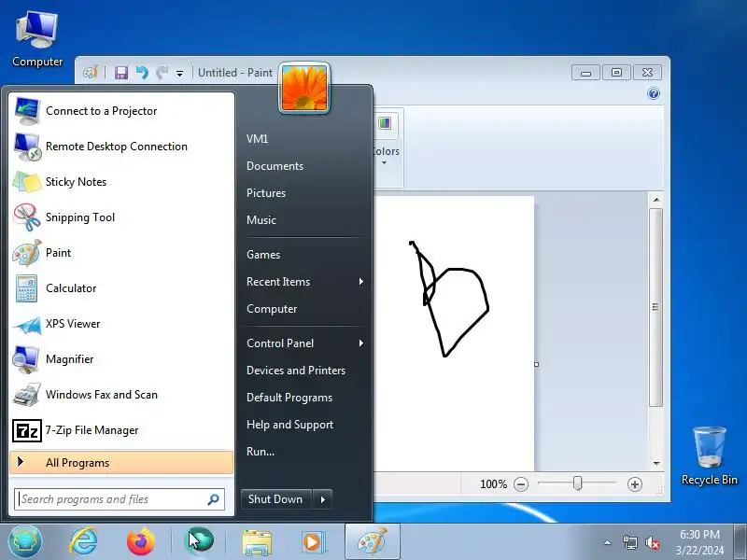
Task: Expand Control Panel submenu arrow
Action: [x=361, y=343]
